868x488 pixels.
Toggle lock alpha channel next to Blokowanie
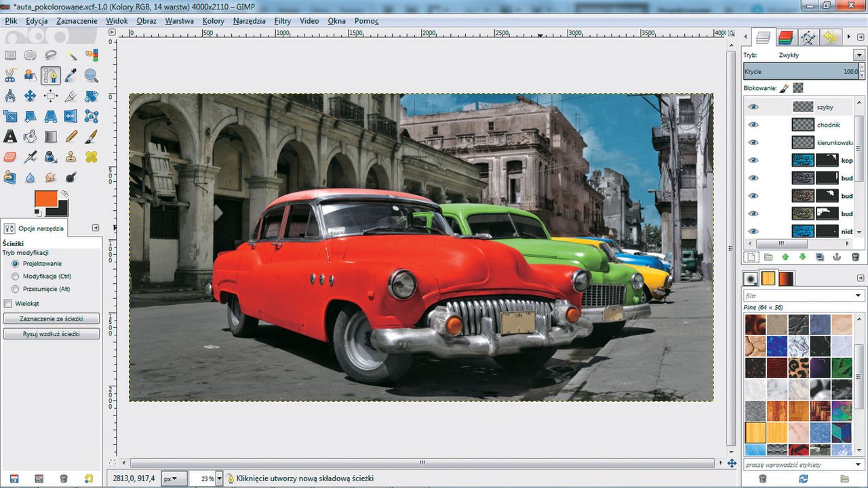pyautogui.click(x=798, y=88)
